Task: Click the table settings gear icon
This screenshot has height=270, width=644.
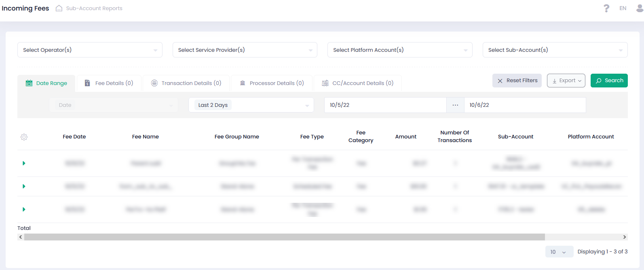Action: [x=24, y=137]
